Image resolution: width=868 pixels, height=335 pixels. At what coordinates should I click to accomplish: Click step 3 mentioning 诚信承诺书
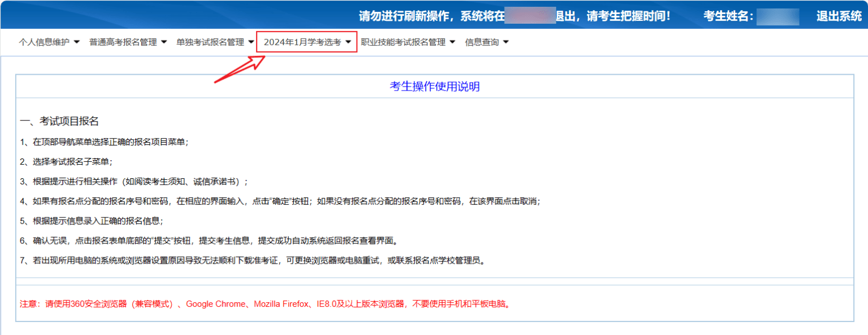click(134, 182)
